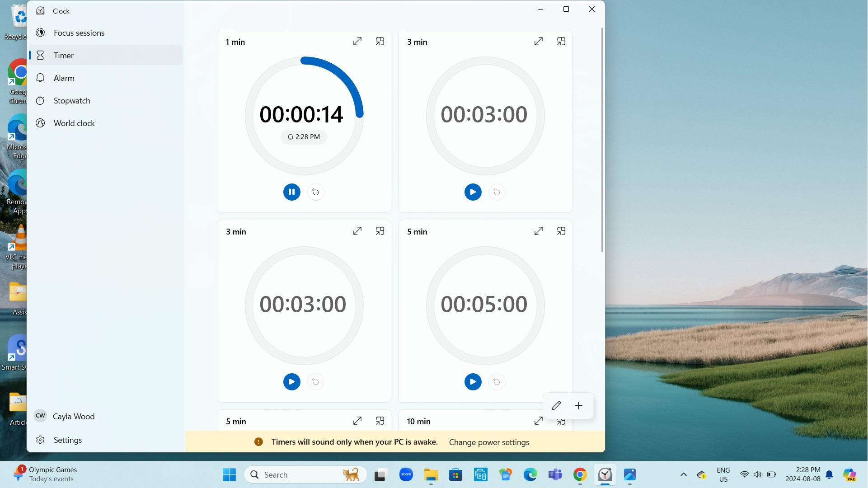This screenshot has height=488, width=868.
Task: Open Microsoft Store from taskbar
Action: click(455, 474)
